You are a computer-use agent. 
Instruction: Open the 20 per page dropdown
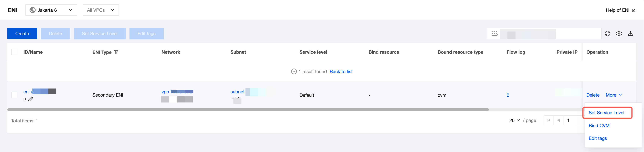tap(515, 120)
